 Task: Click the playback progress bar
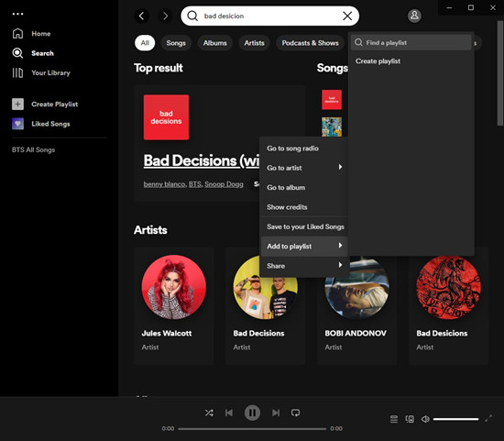(x=252, y=428)
